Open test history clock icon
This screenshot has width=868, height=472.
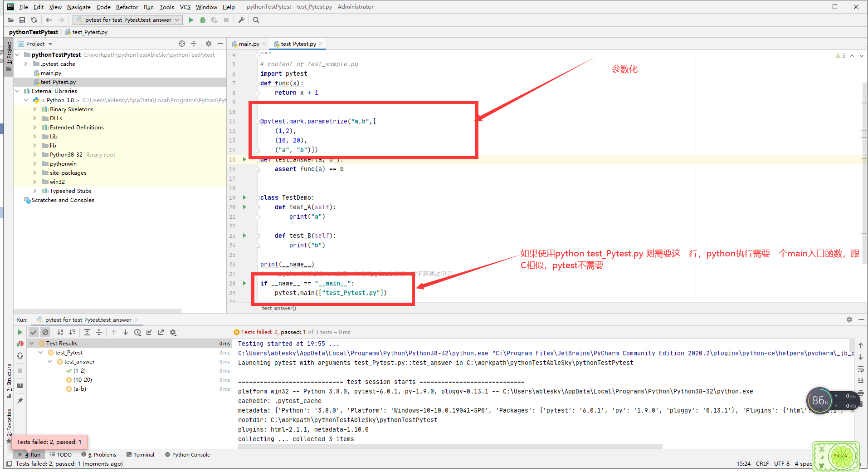click(137, 332)
